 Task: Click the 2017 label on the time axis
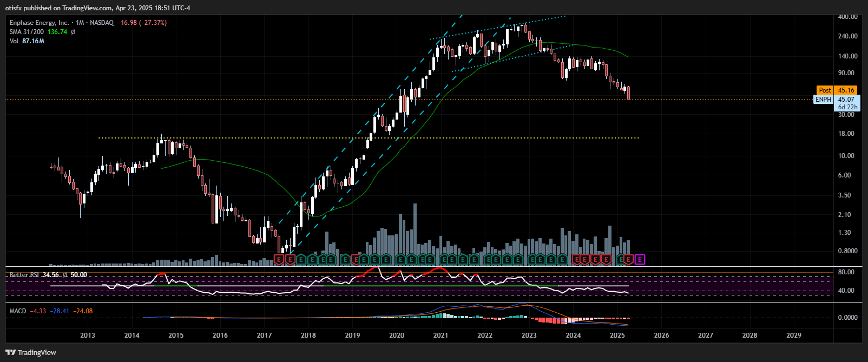coord(264,335)
